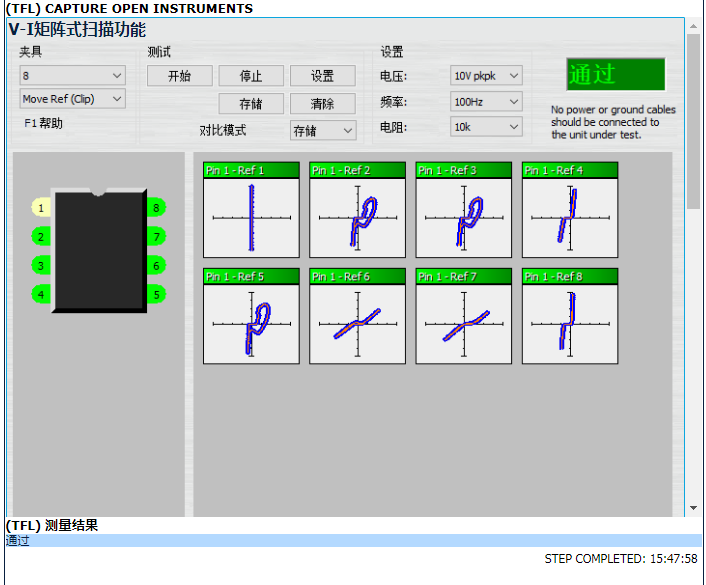Click the No power or ground cables notice
Screen dimensions: 706x585
click(x=613, y=122)
